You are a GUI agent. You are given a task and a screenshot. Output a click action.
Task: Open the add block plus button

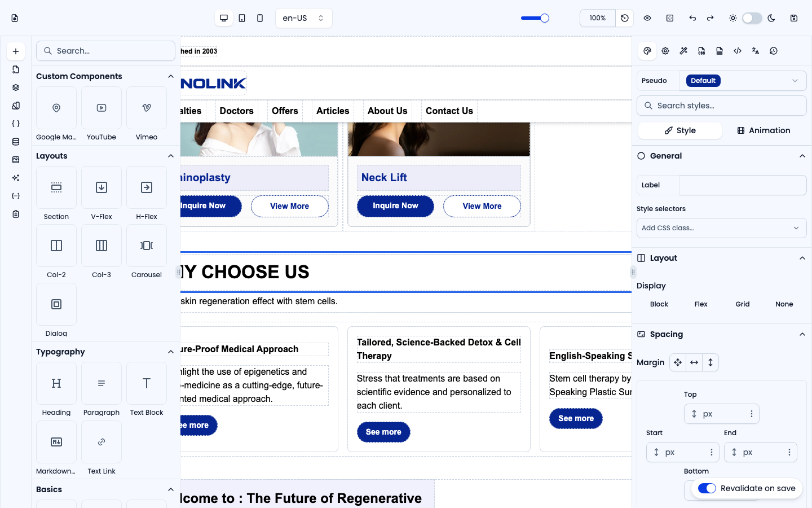click(x=16, y=51)
